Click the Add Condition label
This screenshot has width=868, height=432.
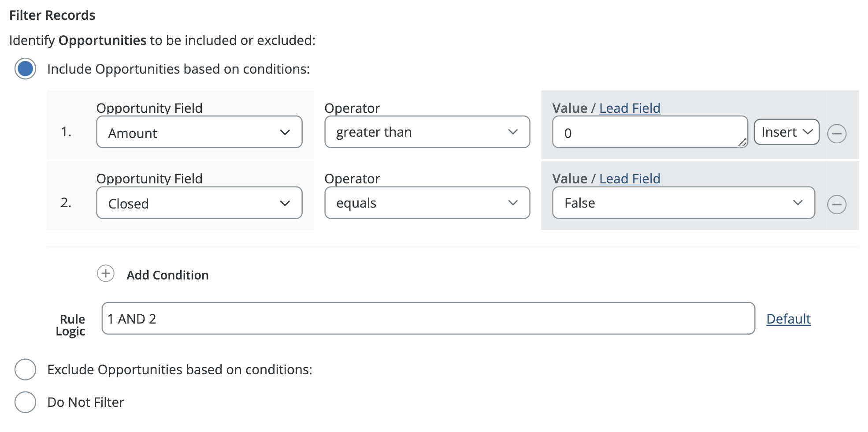(x=167, y=275)
